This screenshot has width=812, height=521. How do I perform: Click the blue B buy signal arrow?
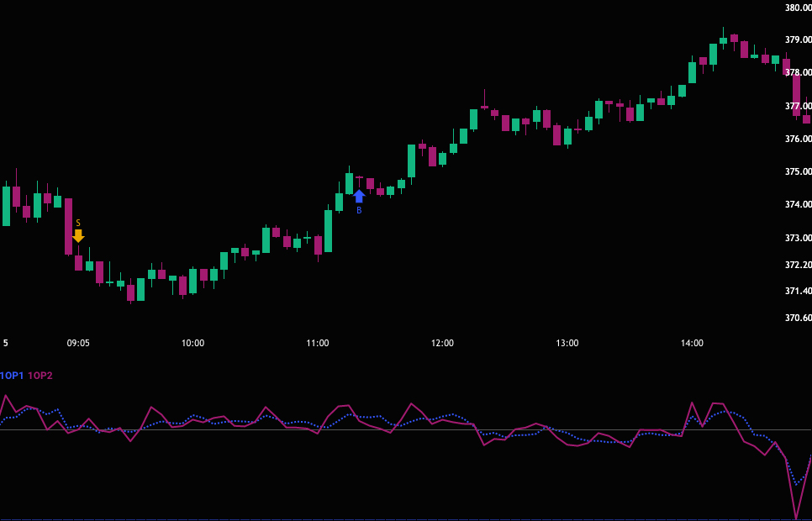click(x=359, y=197)
